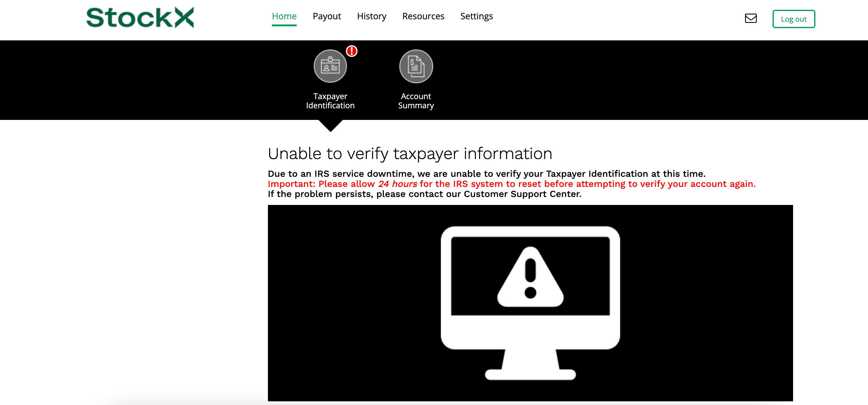Click the red alert badge on Taxpayer Identification

351,51
